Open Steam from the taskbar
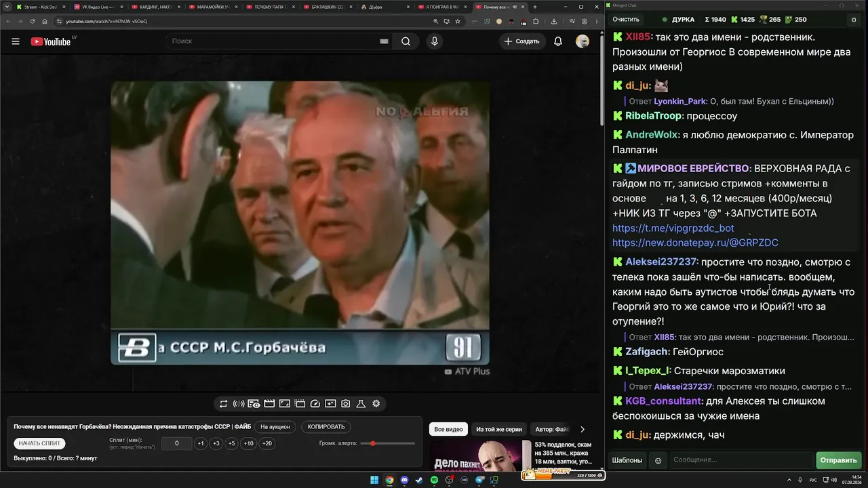The height and width of the screenshot is (488, 868). pyautogui.click(x=419, y=481)
